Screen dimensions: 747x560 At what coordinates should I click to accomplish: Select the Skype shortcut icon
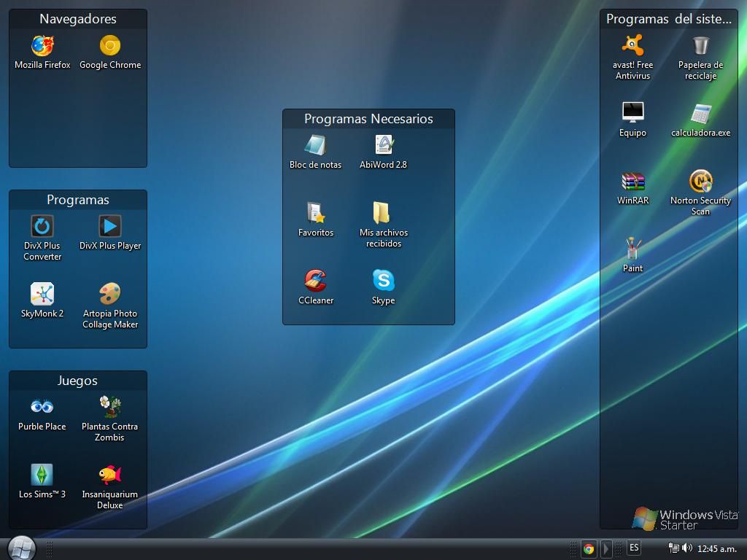tap(384, 281)
